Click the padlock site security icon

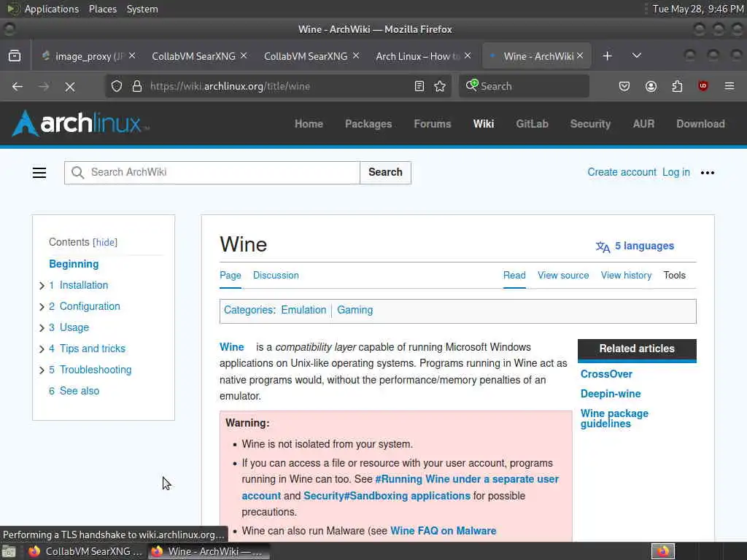[137, 86]
